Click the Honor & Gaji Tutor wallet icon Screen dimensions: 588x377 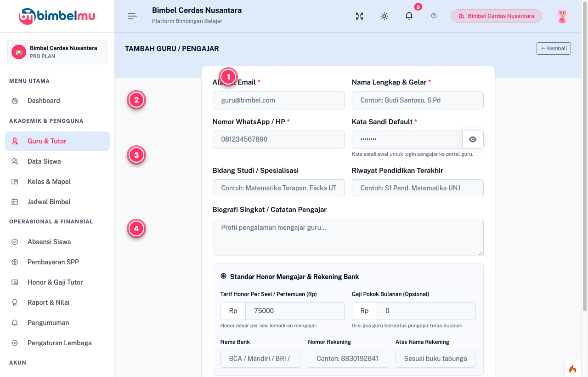15,282
